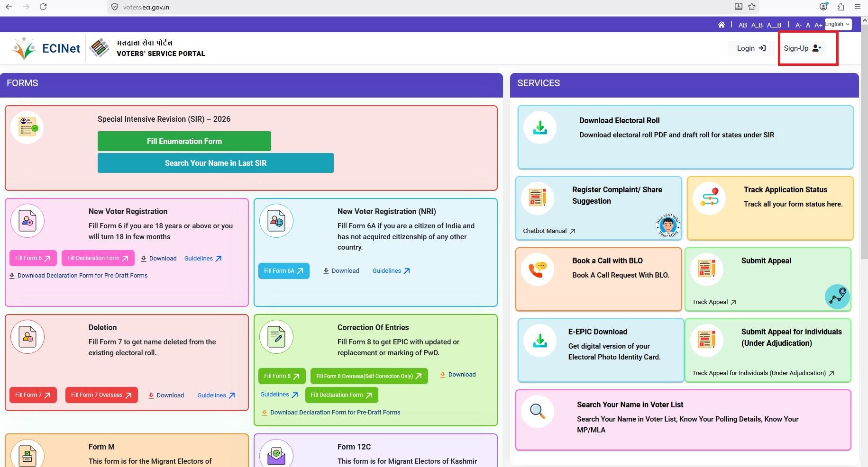
Task: Decrease font size with A-
Action: (798, 25)
